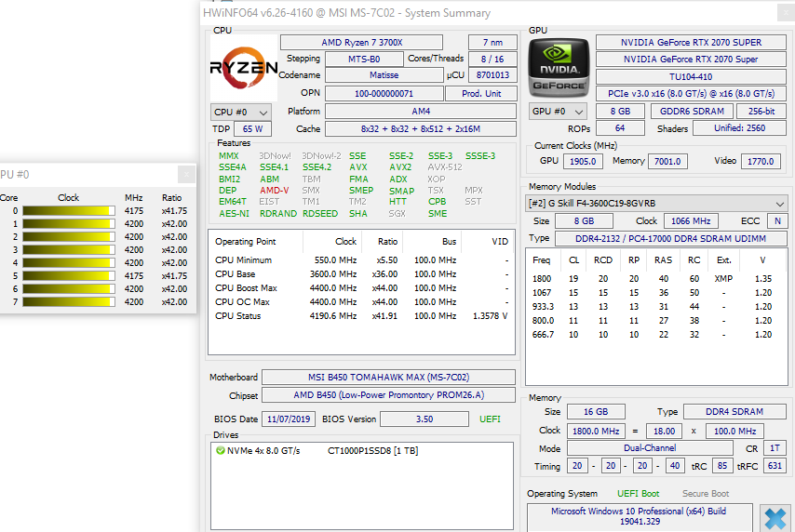The image size is (795, 532).
Task: Click the NVIDIA GeForce logo image
Action: [x=559, y=68]
